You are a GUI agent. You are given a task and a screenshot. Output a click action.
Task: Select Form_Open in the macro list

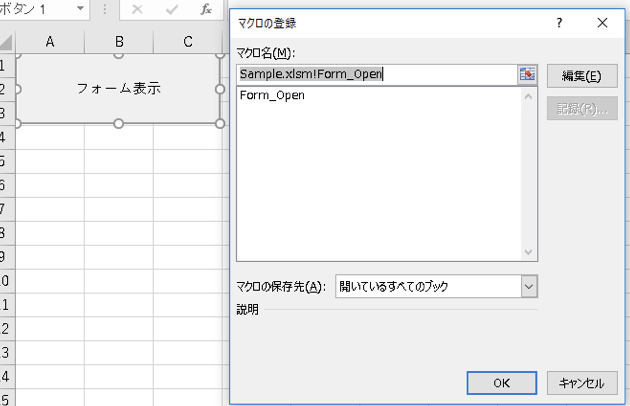272,96
